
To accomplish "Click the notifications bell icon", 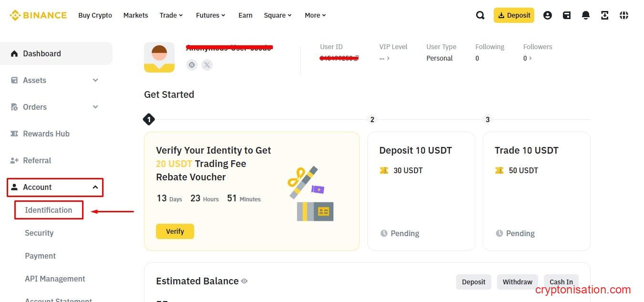I will coord(586,15).
